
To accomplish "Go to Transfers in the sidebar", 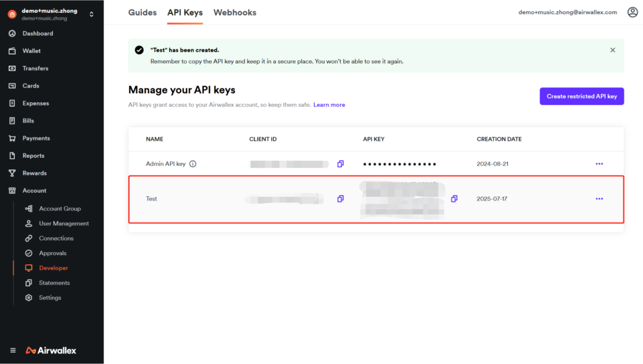I will point(35,68).
